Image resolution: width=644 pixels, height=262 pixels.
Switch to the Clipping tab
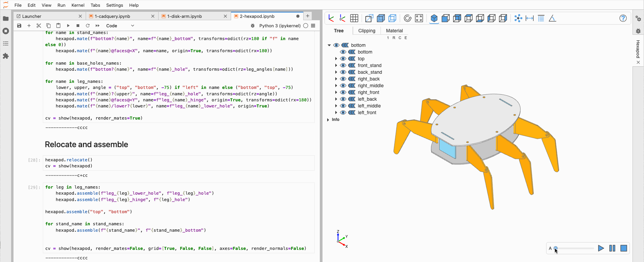[367, 31]
